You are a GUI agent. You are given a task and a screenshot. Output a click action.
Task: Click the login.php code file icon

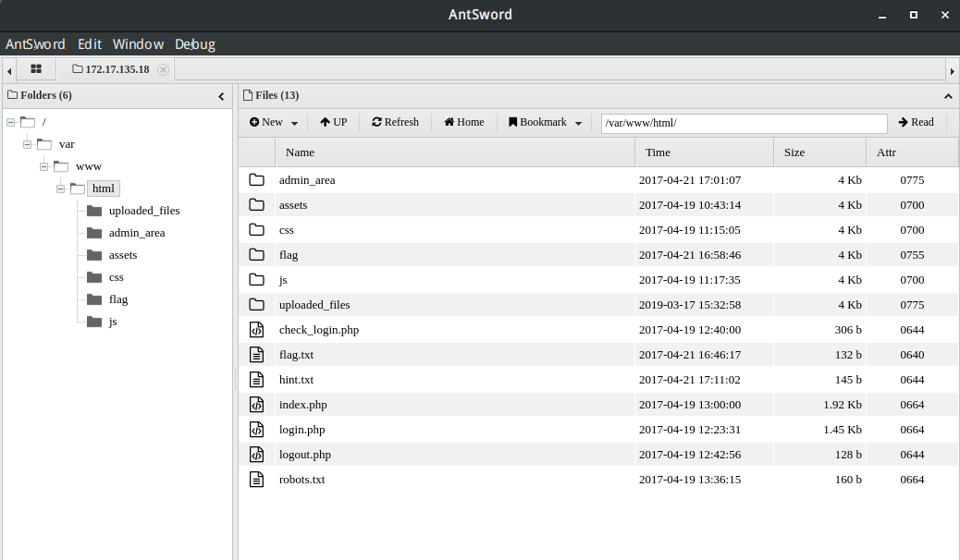tap(256, 430)
